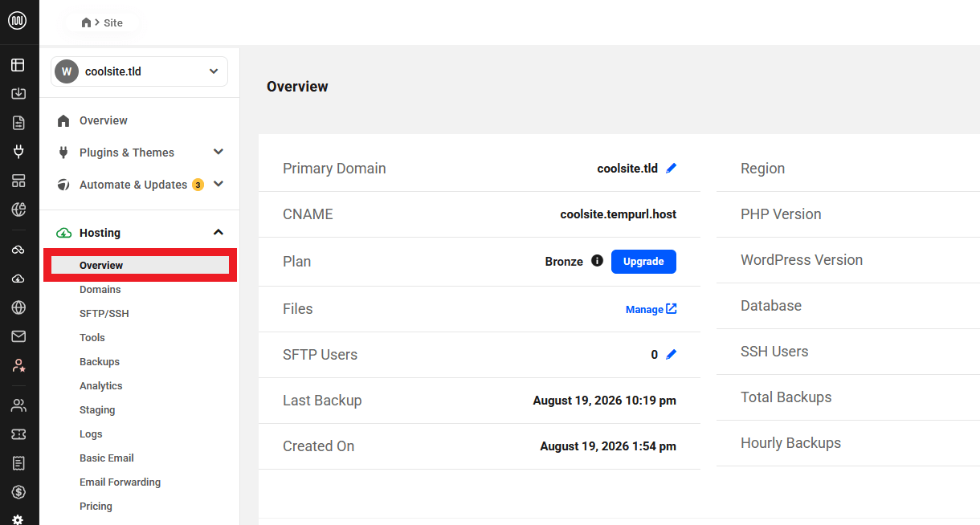Open the coolsite.tld site selector dropdown

(139, 71)
